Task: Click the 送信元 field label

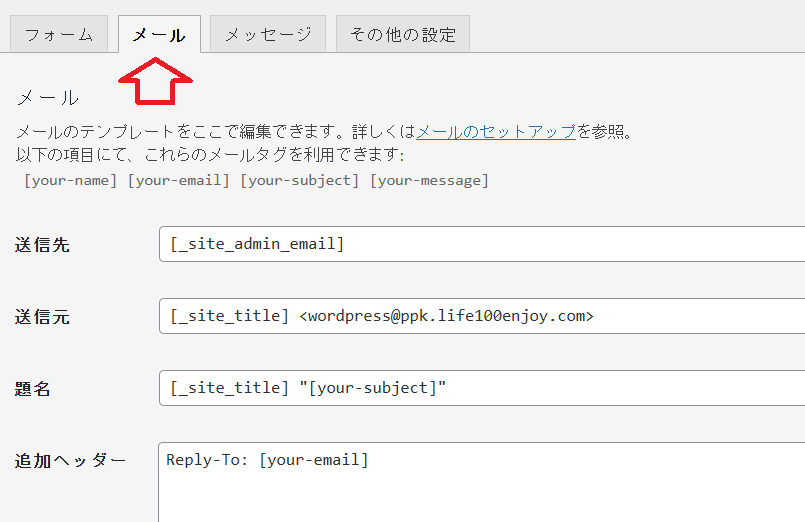Action: [42, 317]
